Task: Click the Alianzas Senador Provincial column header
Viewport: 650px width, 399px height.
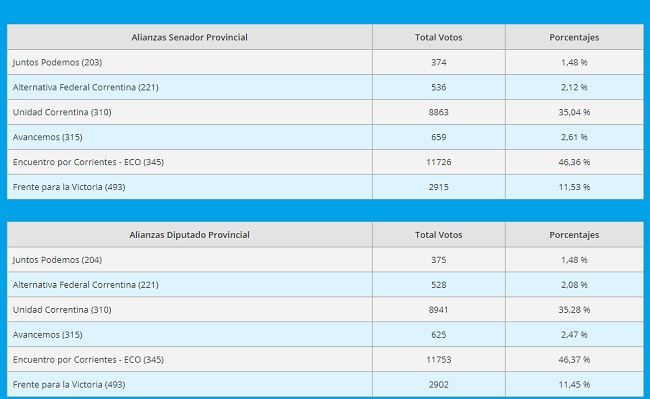Action: (189, 37)
